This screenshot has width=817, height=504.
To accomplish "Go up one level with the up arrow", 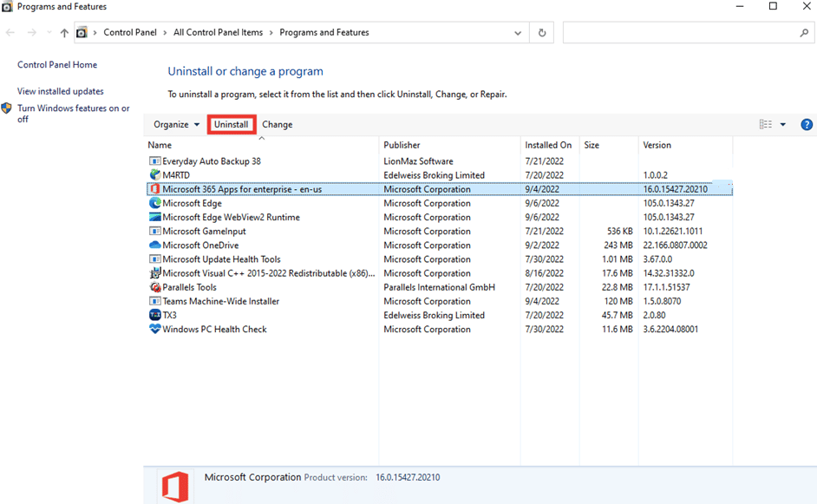I will (65, 32).
